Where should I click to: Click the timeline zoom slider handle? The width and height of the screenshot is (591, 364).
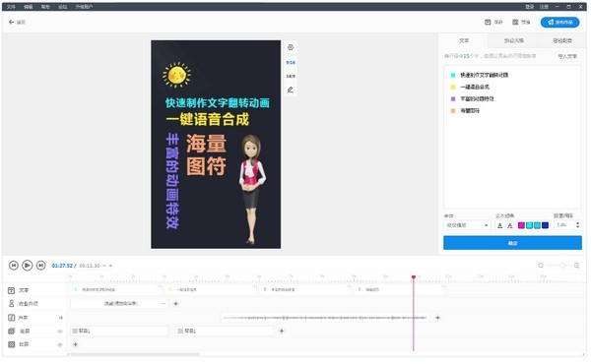tap(562, 266)
